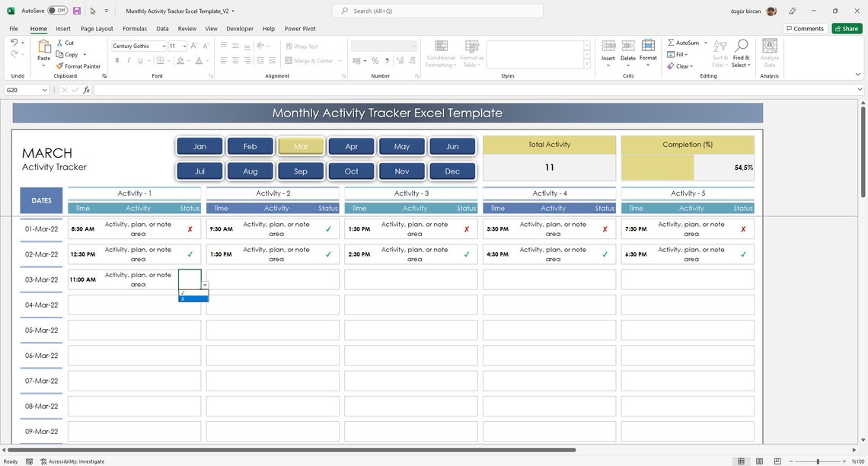Image resolution: width=868 pixels, height=466 pixels.
Task: Enable Wrap Text for the selection
Action: (302, 46)
